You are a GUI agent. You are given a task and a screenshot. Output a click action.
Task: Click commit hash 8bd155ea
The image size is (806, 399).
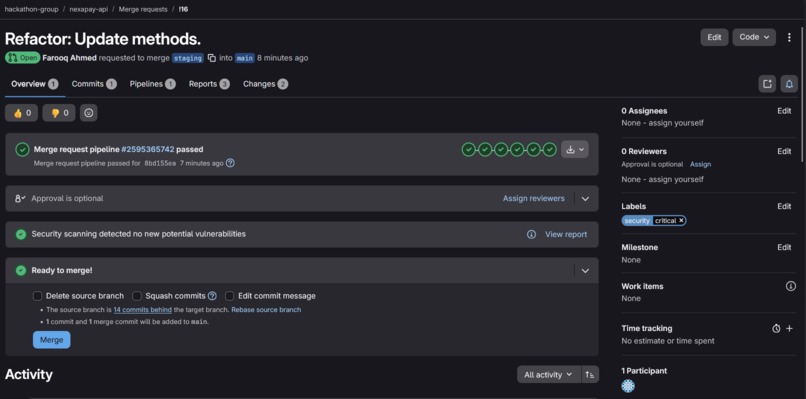coord(160,164)
